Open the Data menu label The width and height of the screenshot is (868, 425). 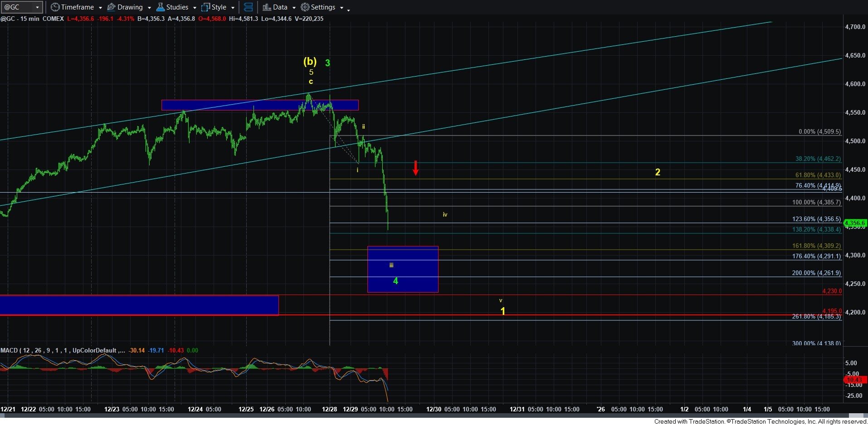coord(280,7)
